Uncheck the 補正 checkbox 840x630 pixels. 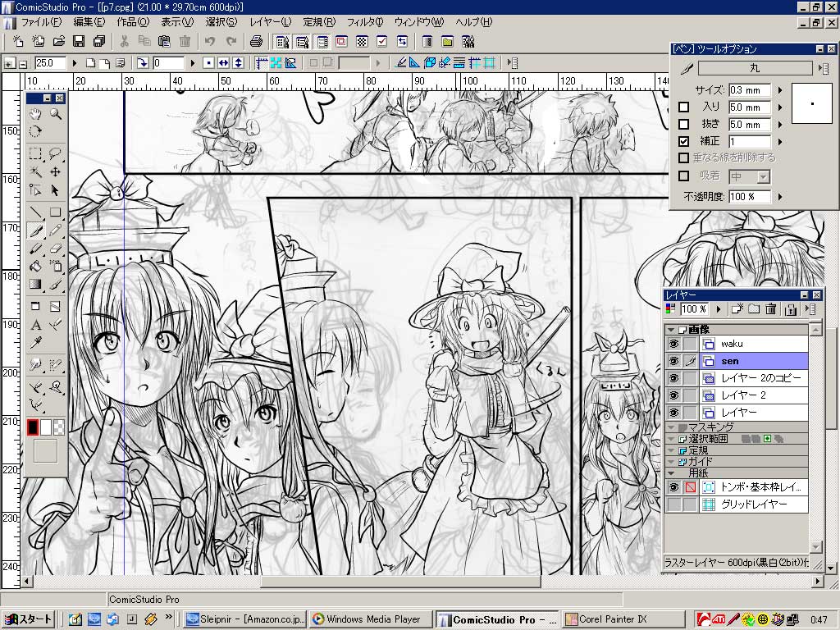tap(683, 141)
